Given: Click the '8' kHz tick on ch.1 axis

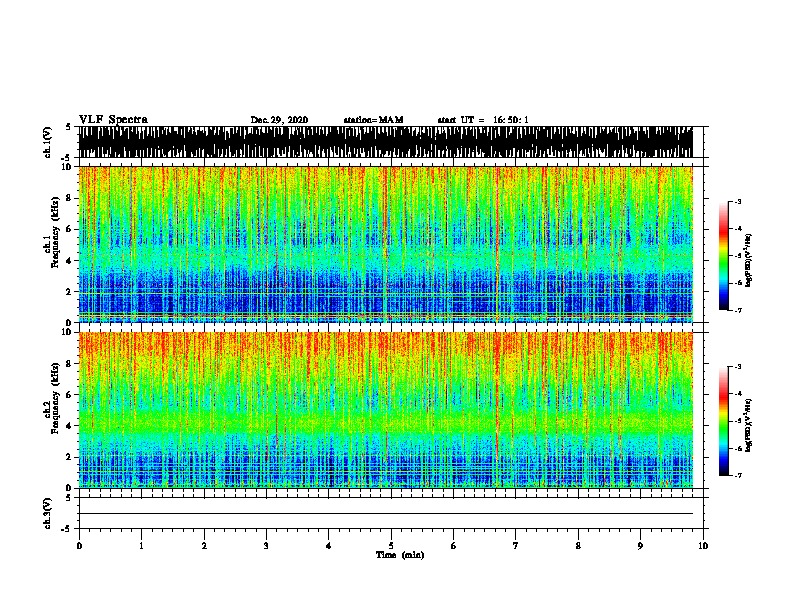Looking at the screenshot, I should click(x=69, y=198).
